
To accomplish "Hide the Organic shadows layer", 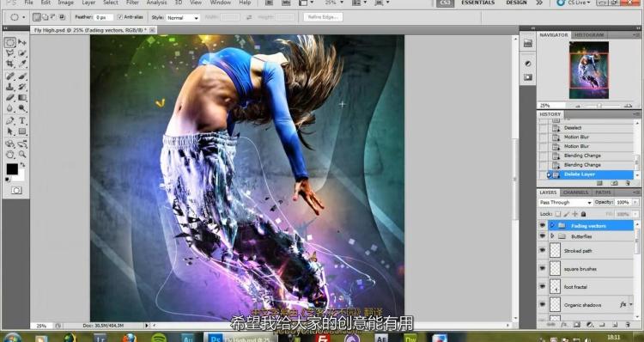I will (542, 304).
